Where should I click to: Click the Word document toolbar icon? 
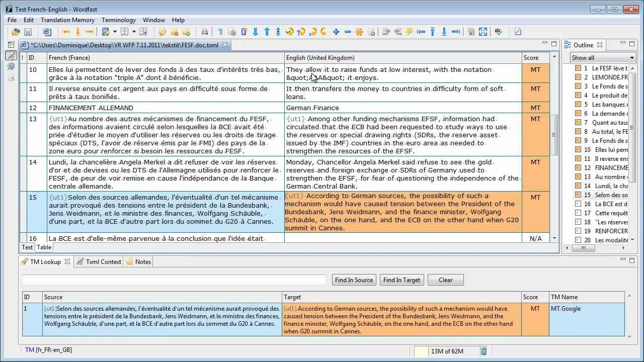(x=47, y=32)
